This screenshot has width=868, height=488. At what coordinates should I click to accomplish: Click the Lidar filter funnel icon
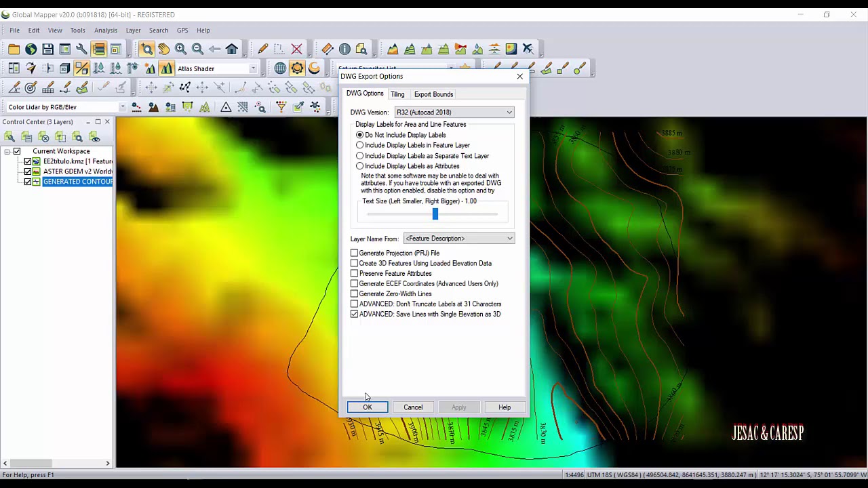coord(281,107)
